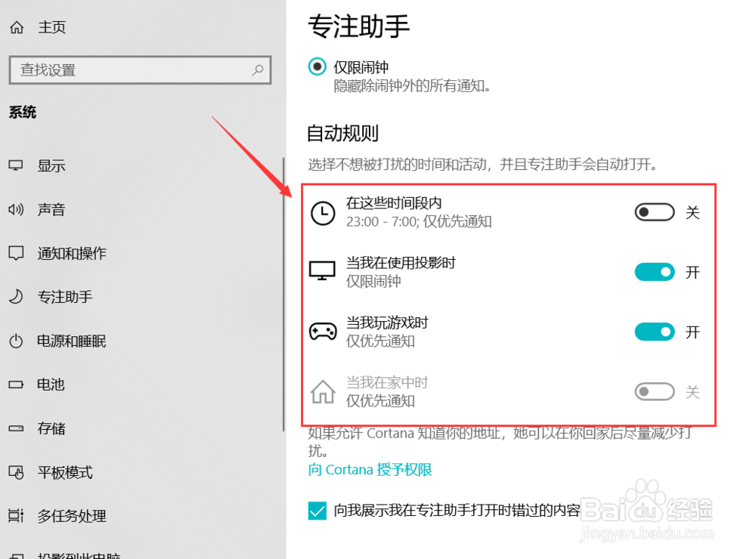
Task: Uncheck 向我展示我在专注助手打开时错过的内容
Action: point(317,511)
